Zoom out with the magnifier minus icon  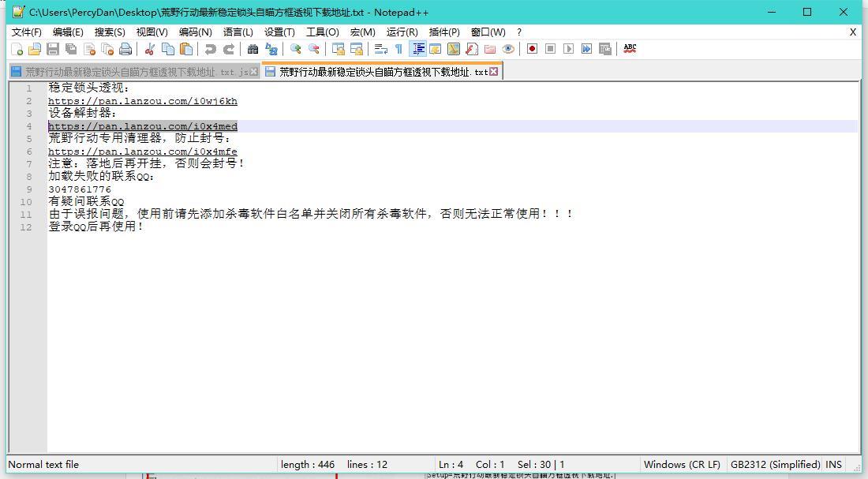click(x=314, y=49)
